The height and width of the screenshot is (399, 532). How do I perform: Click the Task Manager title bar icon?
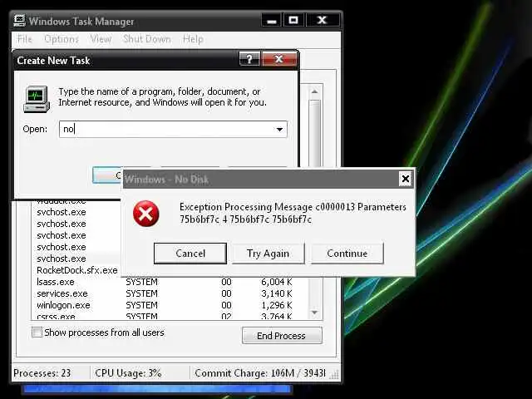tap(19, 21)
